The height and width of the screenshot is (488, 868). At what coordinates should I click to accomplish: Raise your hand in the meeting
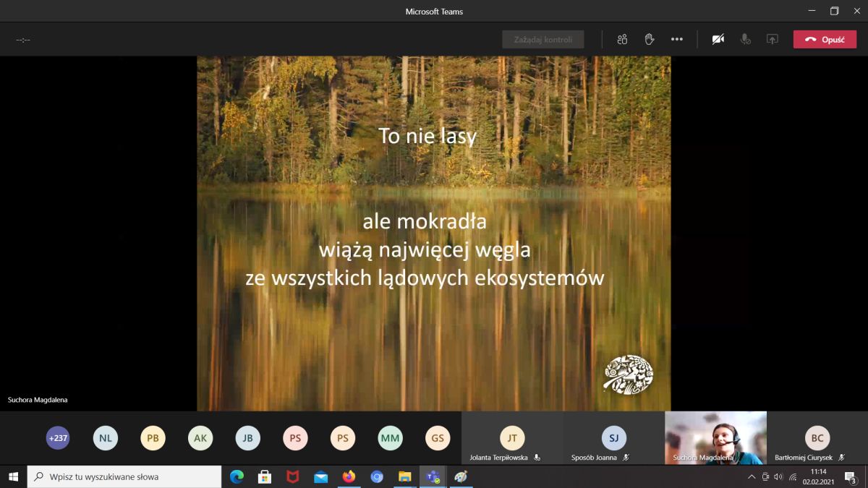point(650,40)
